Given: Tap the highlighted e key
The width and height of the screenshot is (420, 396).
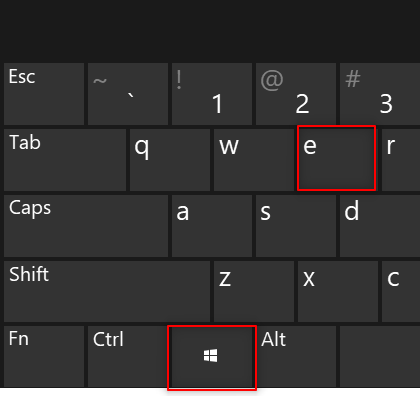Looking at the screenshot, I should coord(336,158).
